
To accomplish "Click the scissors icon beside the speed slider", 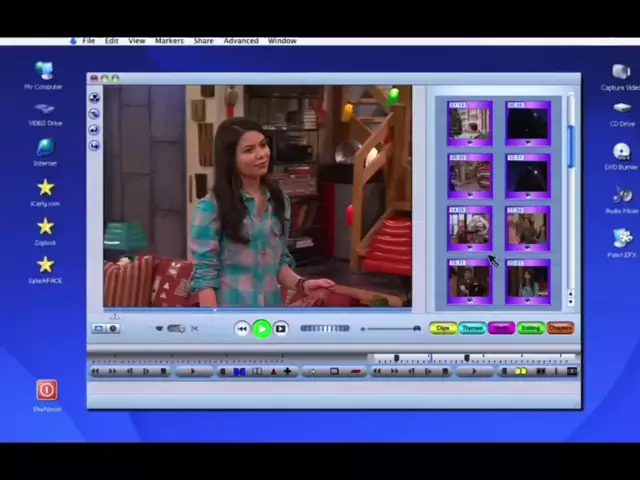I will click(x=194, y=328).
